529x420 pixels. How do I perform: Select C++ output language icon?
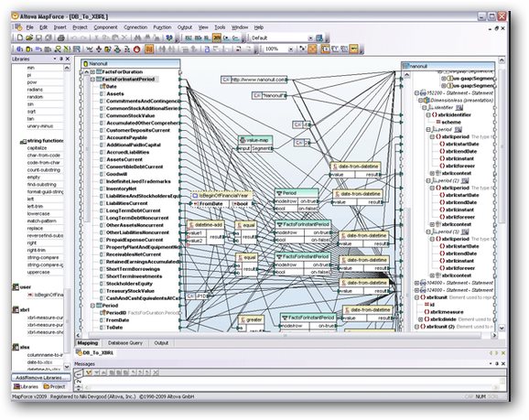236,38
